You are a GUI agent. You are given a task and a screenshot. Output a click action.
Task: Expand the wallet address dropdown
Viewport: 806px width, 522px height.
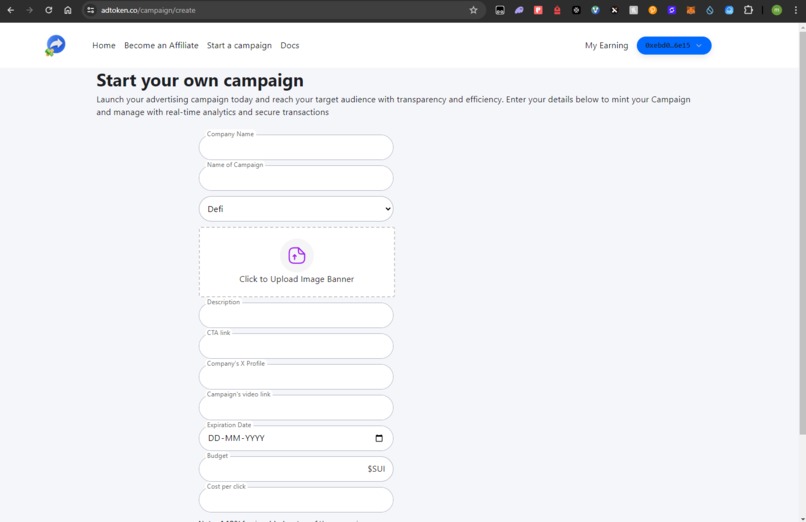coord(674,45)
